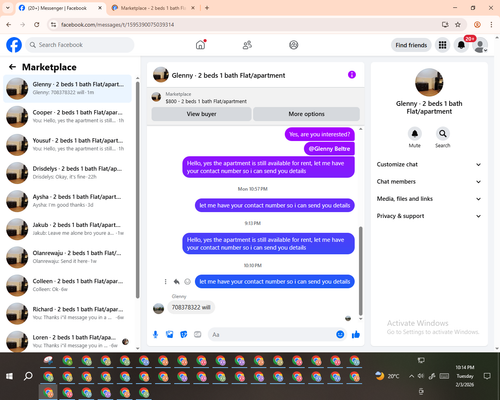Image resolution: width=500 pixels, height=400 pixels.
Task: Click the browser reload icon
Action: pyautogui.click(x=37, y=25)
